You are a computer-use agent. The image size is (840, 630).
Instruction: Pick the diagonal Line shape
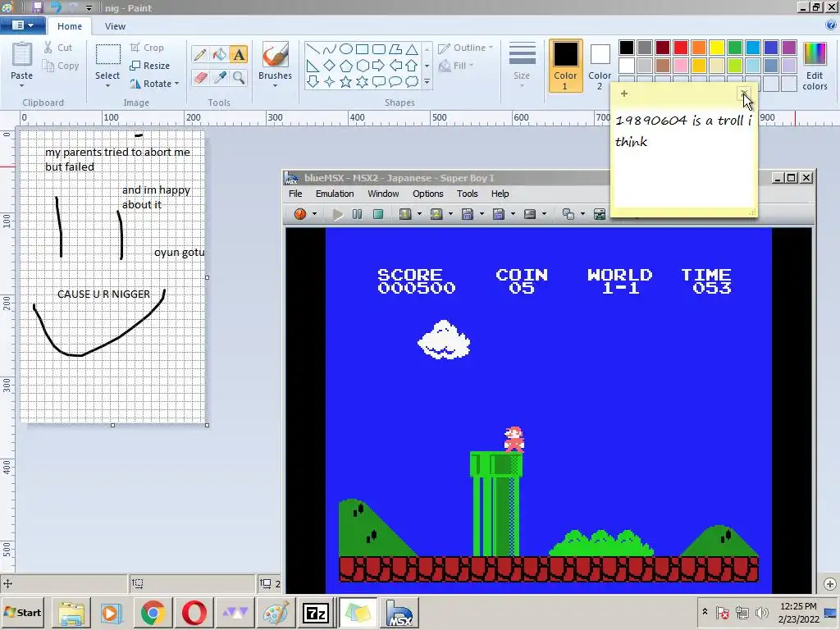tap(313, 49)
